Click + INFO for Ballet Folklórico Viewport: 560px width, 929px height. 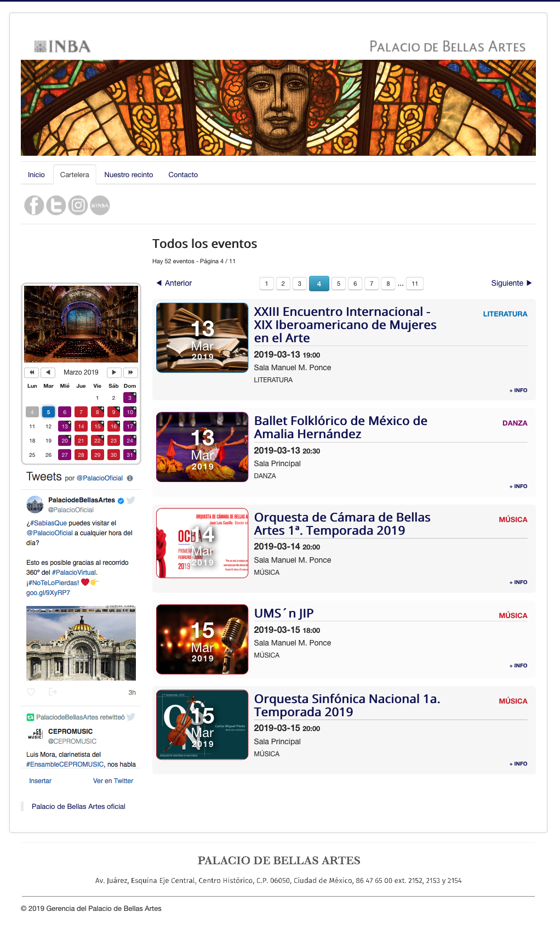click(x=518, y=486)
